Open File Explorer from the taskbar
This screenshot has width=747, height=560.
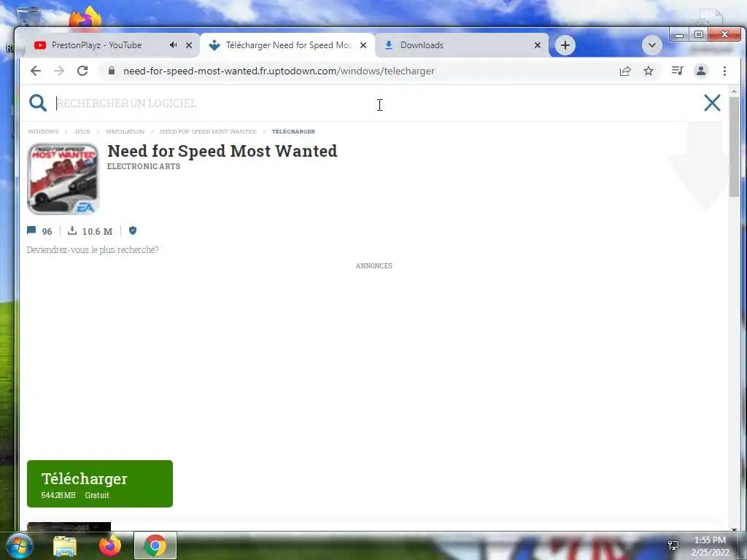click(65, 546)
